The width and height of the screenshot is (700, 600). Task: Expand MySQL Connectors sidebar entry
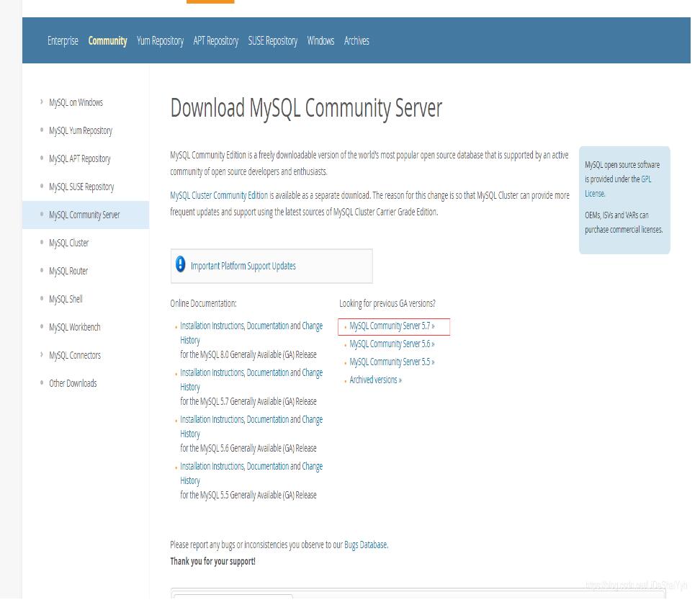point(74,355)
